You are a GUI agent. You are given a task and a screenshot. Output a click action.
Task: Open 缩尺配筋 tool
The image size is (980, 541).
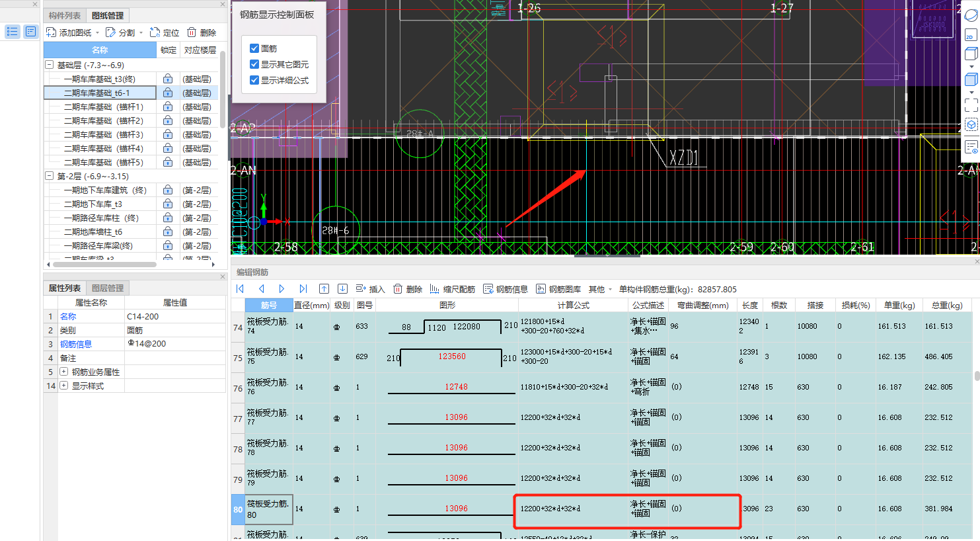[x=453, y=289]
